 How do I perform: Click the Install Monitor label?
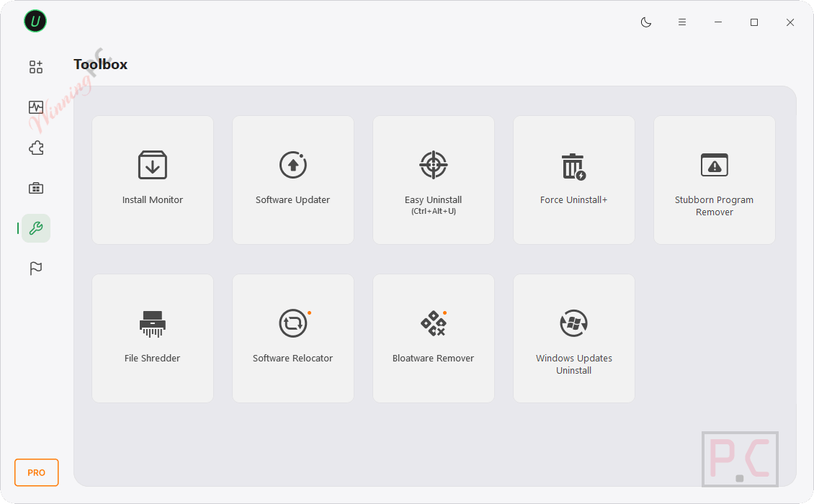pyautogui.click(x=153, y=200)
